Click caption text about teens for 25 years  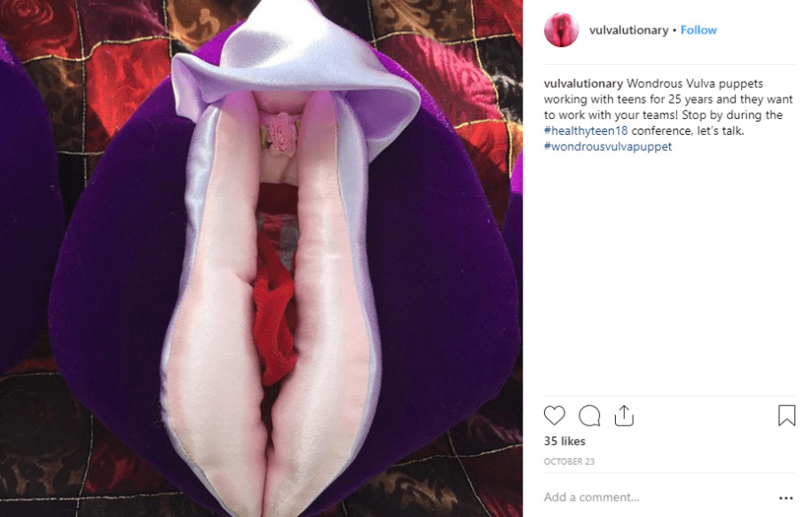coord(668,98)
